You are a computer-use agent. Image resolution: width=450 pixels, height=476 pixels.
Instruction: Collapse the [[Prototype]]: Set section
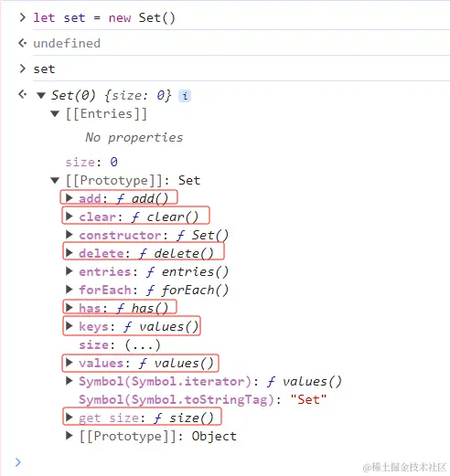(x=55, y=181)
